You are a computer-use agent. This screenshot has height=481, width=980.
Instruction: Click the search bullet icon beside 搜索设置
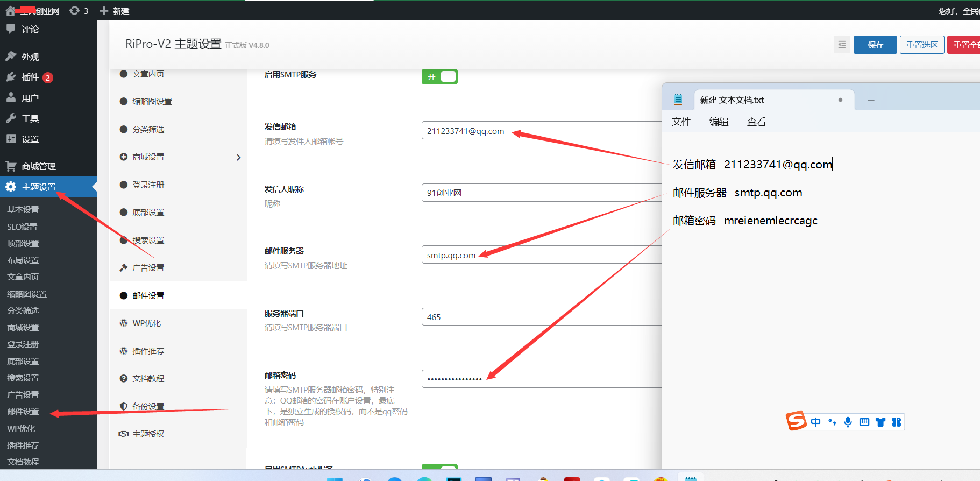click(x=124, y=240)
